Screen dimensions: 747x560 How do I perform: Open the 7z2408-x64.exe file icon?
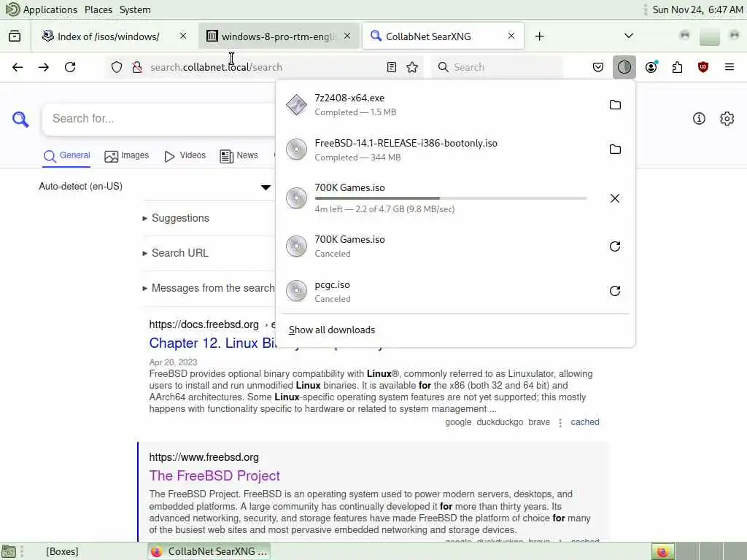coord(296,105)
